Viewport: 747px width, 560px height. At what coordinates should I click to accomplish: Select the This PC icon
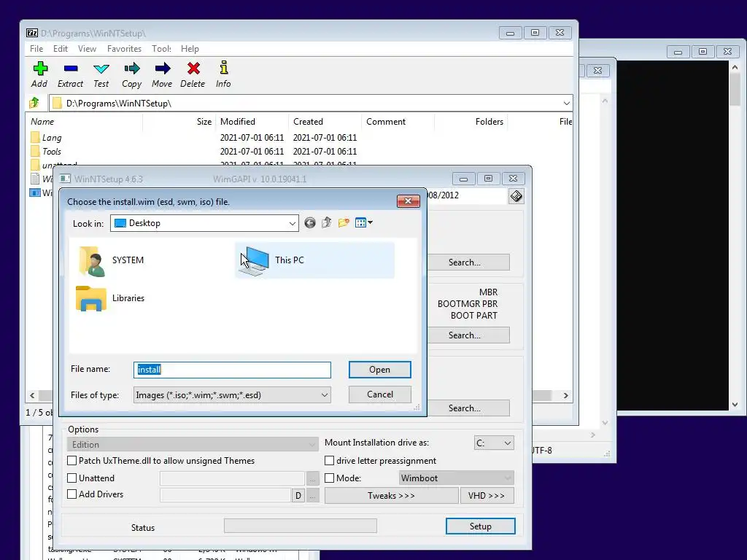254,261
